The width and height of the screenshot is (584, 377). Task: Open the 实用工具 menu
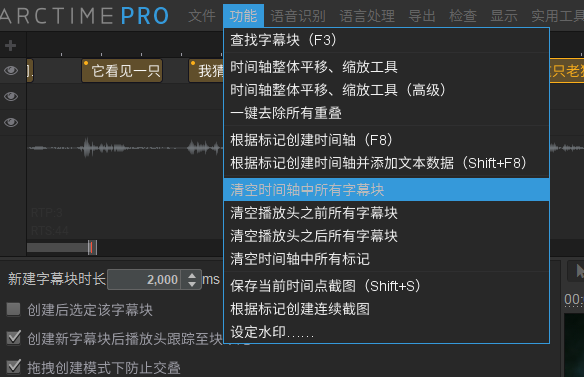[558, 16]
